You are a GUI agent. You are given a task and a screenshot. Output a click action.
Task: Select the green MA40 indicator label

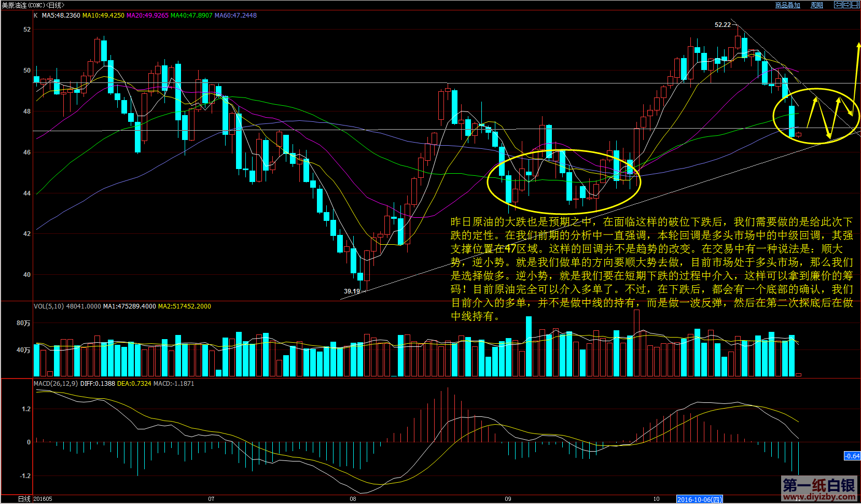191,16
